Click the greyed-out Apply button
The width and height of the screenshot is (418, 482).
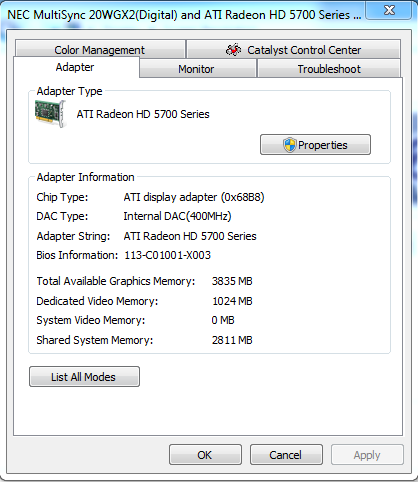pyautogui.click(x=367, y=455)
